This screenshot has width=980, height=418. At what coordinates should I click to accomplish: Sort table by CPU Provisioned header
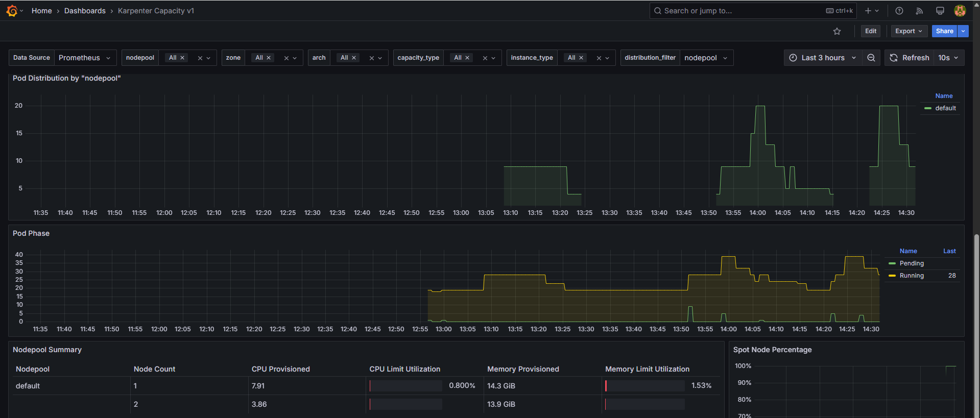click(x=280, y=369)
